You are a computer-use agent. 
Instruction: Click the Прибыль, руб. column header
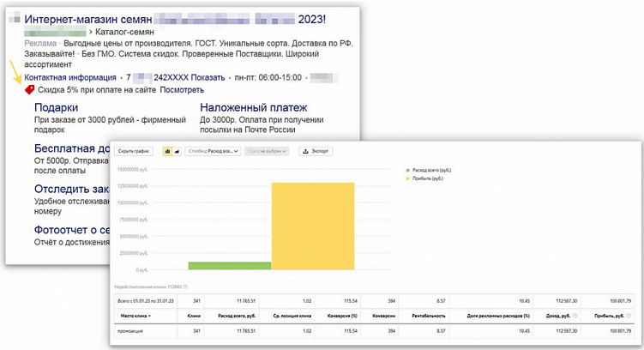609,316
